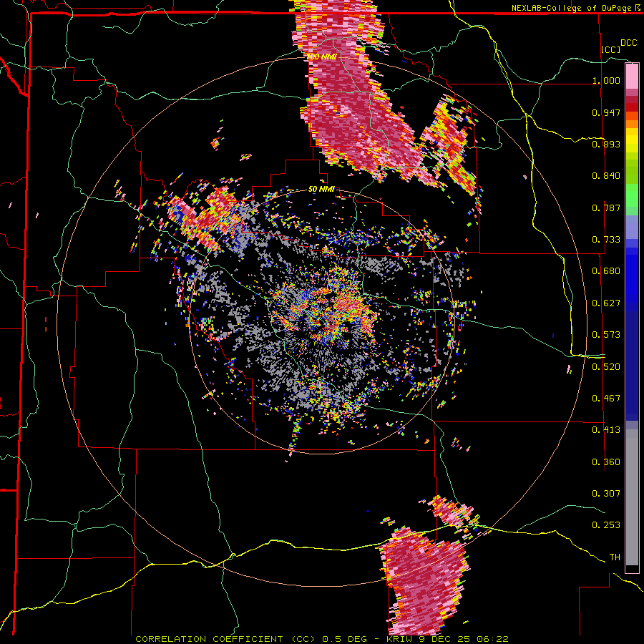Click the 0.787 scale label

pos(606,208)
